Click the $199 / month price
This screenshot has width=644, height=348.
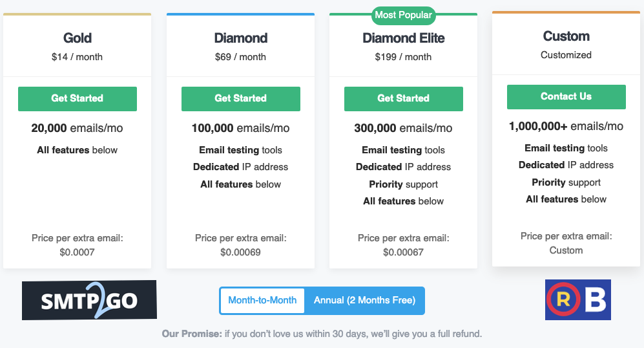click(403, 57)
